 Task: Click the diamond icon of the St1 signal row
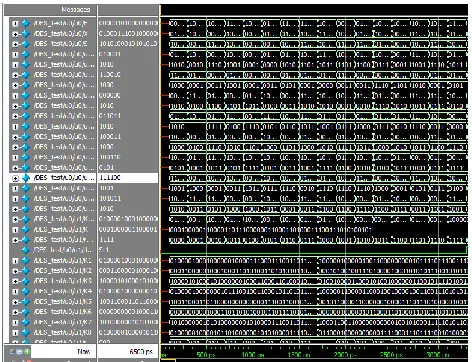coord(26,250)
